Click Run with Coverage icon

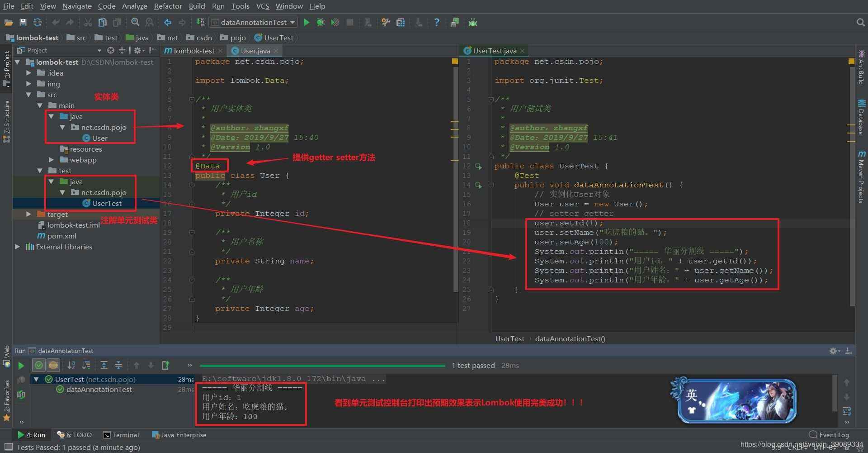pos(335,22)
